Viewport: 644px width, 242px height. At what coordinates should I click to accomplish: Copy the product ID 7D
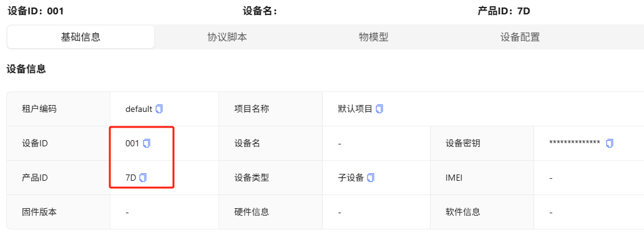point(143,178)
